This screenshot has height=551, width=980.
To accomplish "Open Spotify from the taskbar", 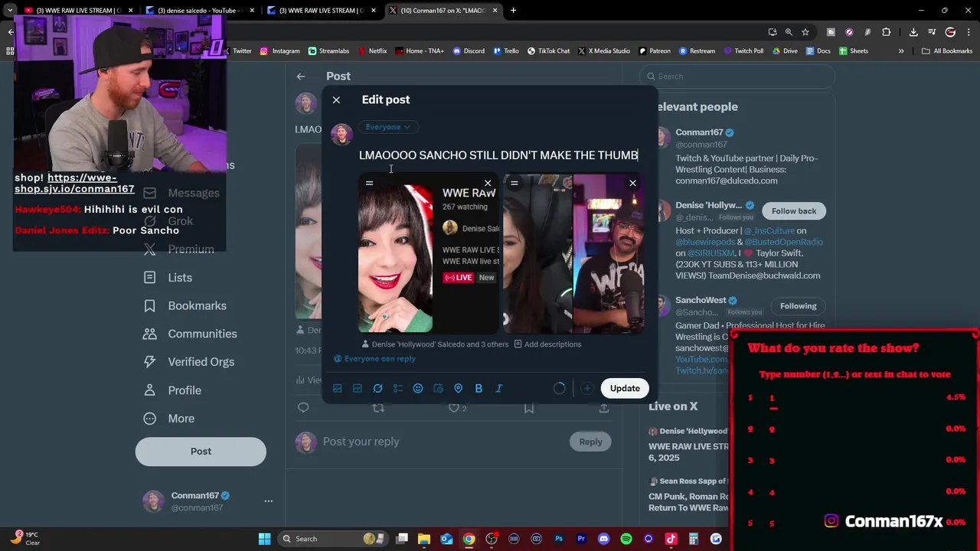I will pyautogui.click(x=626, y=539).
